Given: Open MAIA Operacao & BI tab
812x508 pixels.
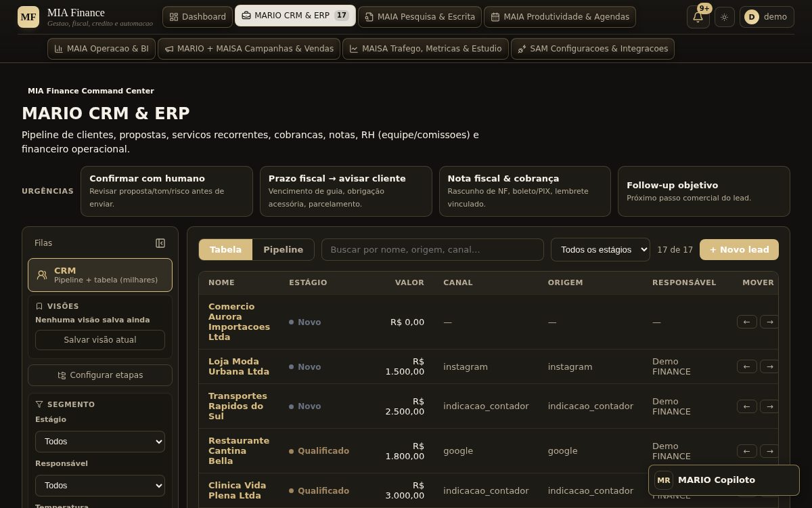Looking at the screenshot, I should pos(101,49).
